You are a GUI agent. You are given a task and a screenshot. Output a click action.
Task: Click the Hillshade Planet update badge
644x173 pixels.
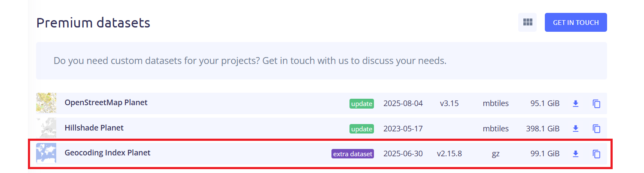[361, 129]
